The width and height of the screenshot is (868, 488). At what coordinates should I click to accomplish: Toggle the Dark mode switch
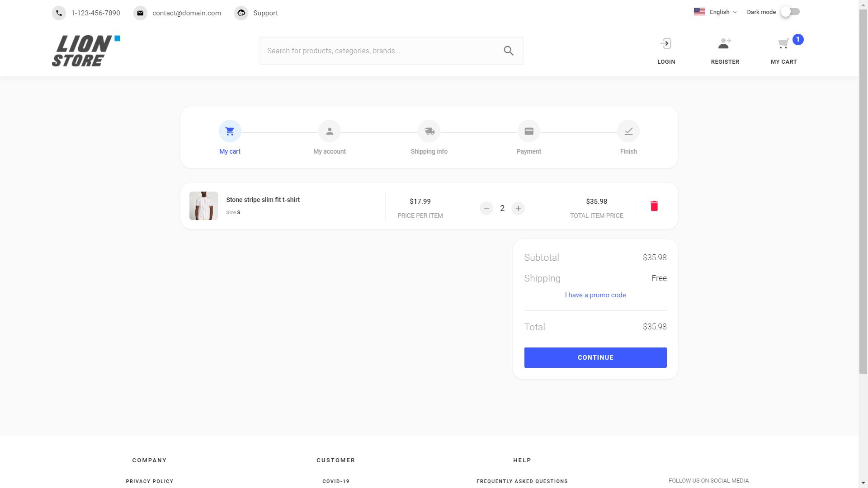(791, 12)
